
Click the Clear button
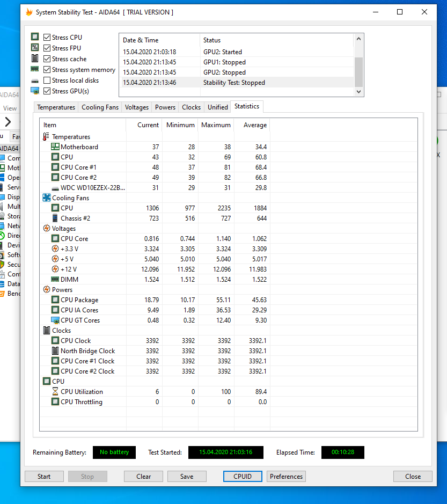click(x=143, y=476)
